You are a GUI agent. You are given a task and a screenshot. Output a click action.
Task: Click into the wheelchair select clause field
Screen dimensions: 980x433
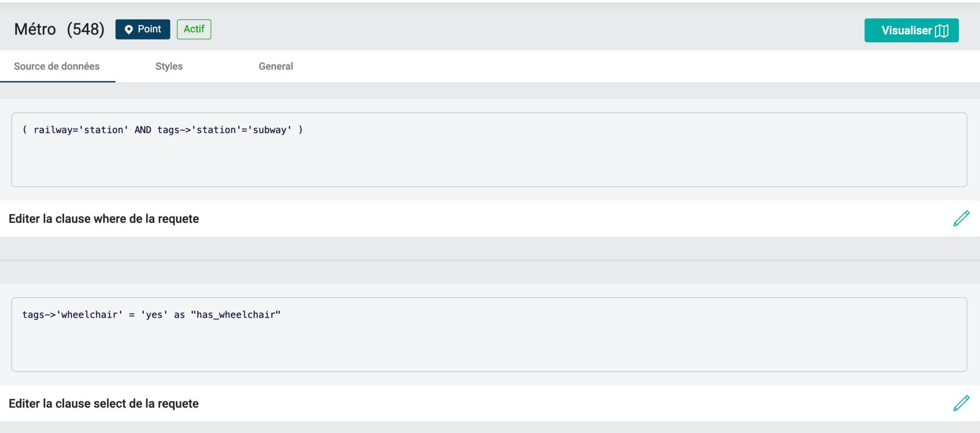pos(489,334)
